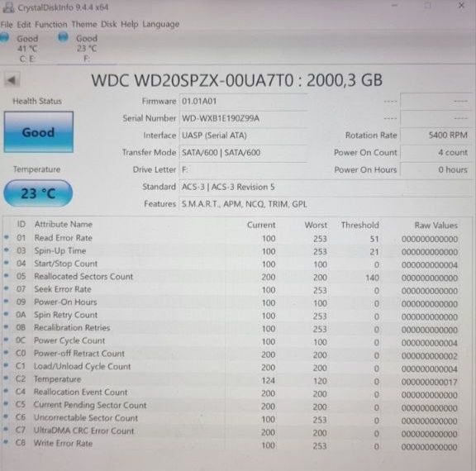
Task: Click the Drive Letter field F:
Action: tap(244, 169)
